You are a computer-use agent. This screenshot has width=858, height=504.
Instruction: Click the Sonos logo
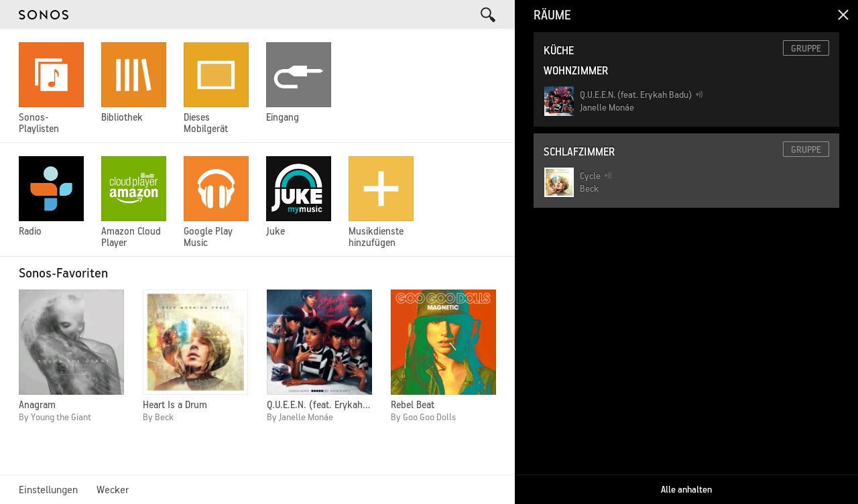pos(43,14)
